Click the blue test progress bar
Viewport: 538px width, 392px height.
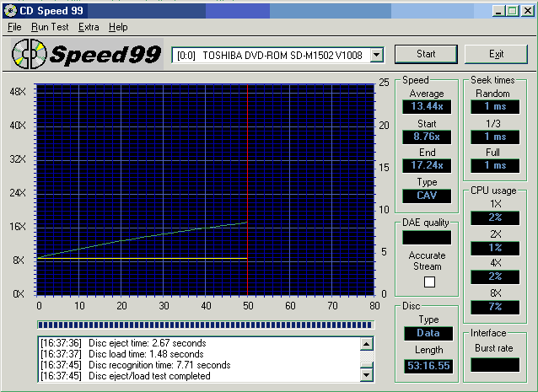206,324
